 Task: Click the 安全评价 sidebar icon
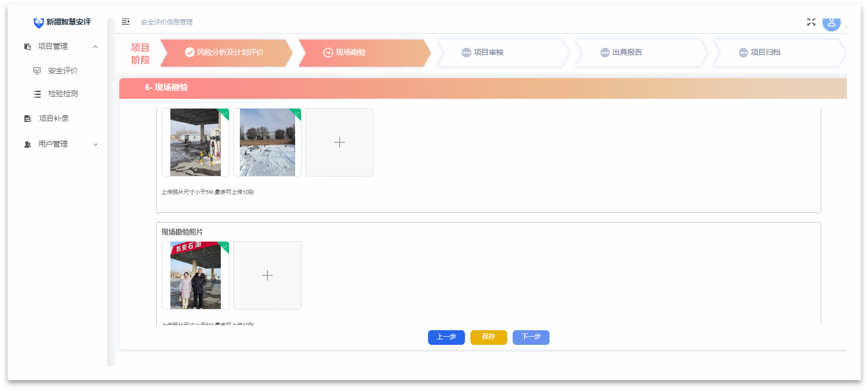click(x=37, y=71)
